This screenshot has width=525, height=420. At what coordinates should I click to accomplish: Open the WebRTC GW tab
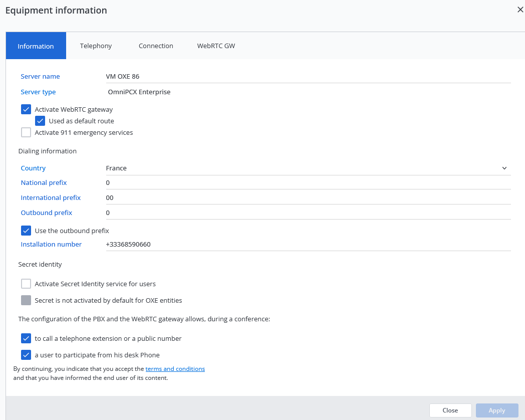point(216,46)
